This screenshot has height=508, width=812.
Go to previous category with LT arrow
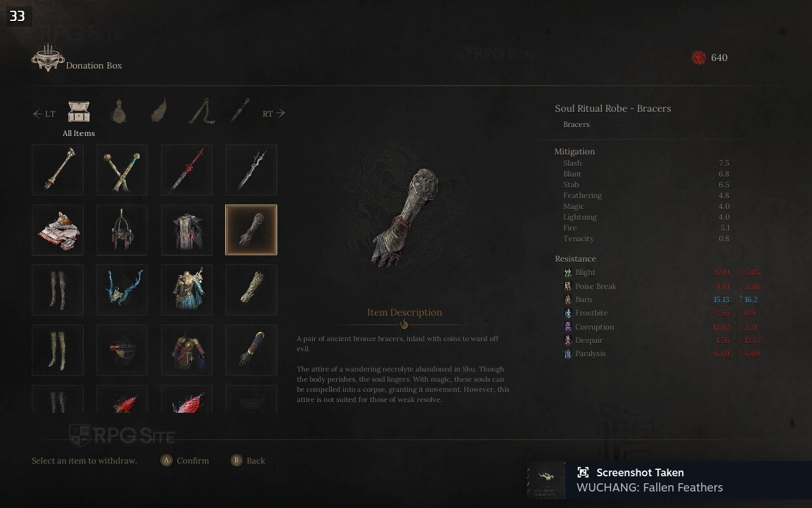click(44, 114)
